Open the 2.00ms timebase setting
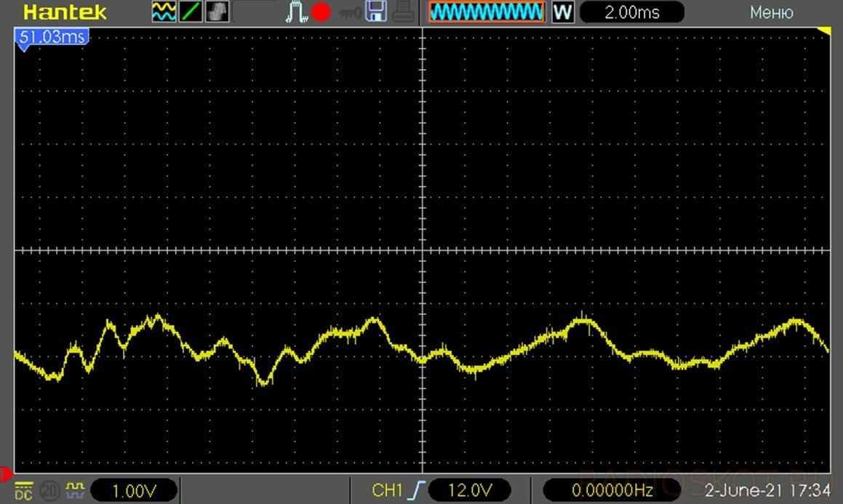 point(631,12)
